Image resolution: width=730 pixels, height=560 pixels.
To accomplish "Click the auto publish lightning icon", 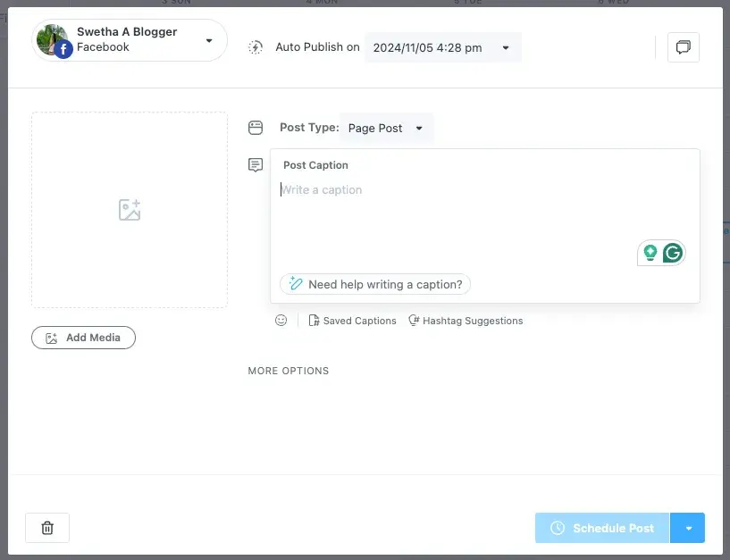I will (256, 47).
